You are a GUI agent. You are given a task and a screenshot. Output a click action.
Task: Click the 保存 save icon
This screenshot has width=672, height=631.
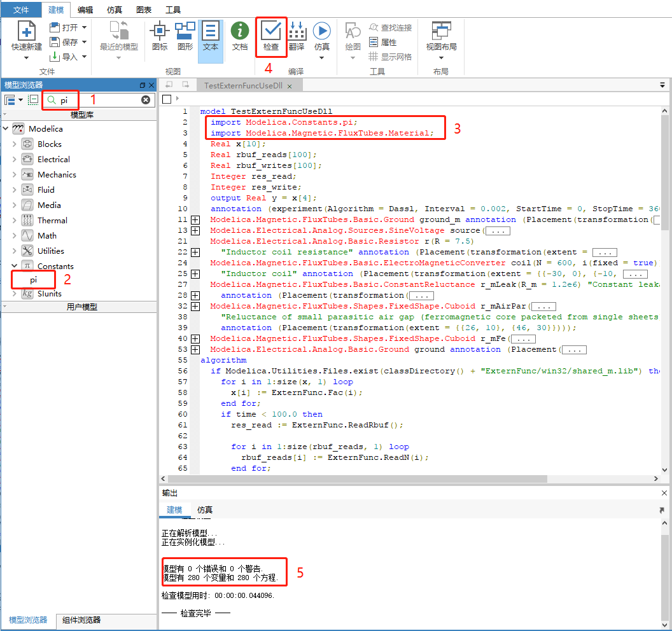coord(55,42)
